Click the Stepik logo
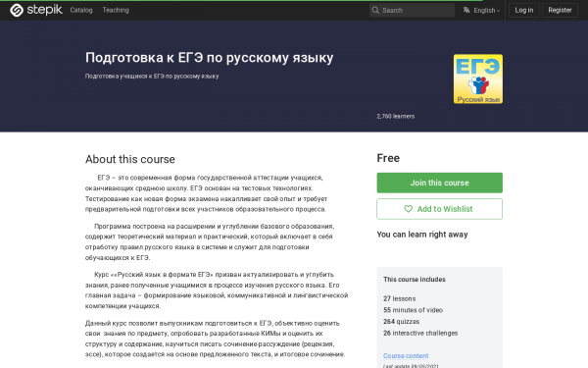This screenshot has width=588, height=368. [36, 10]
